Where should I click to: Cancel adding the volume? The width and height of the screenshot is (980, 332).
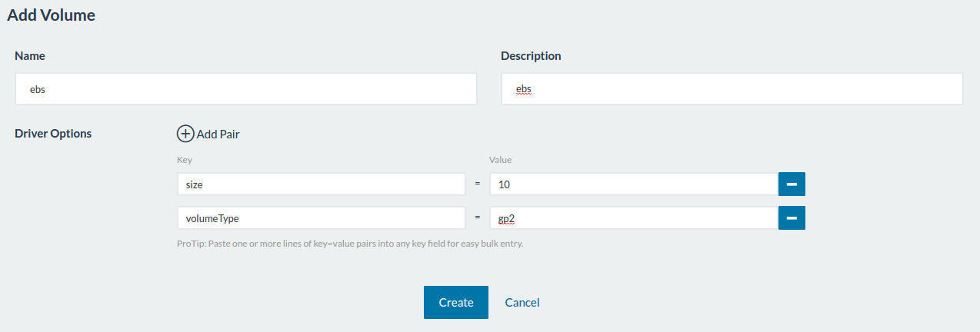point(522,303)
